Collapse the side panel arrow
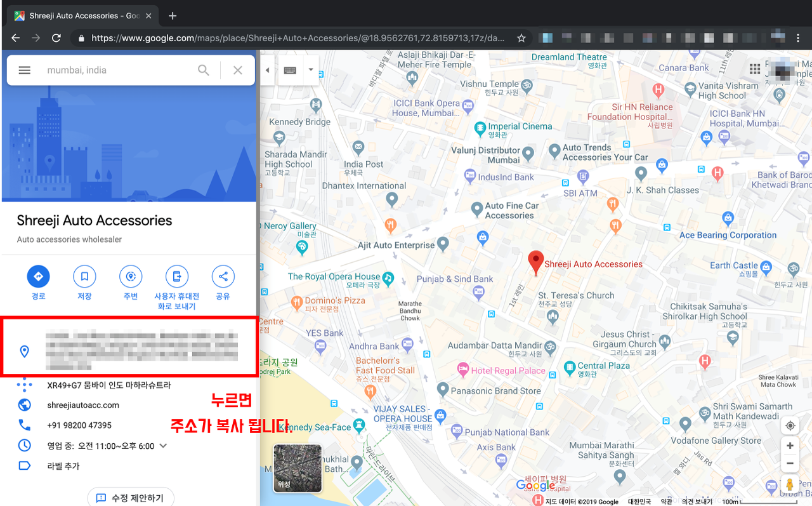Image resolution: width=812 pixels, height=506 pixels. [268, 70]
